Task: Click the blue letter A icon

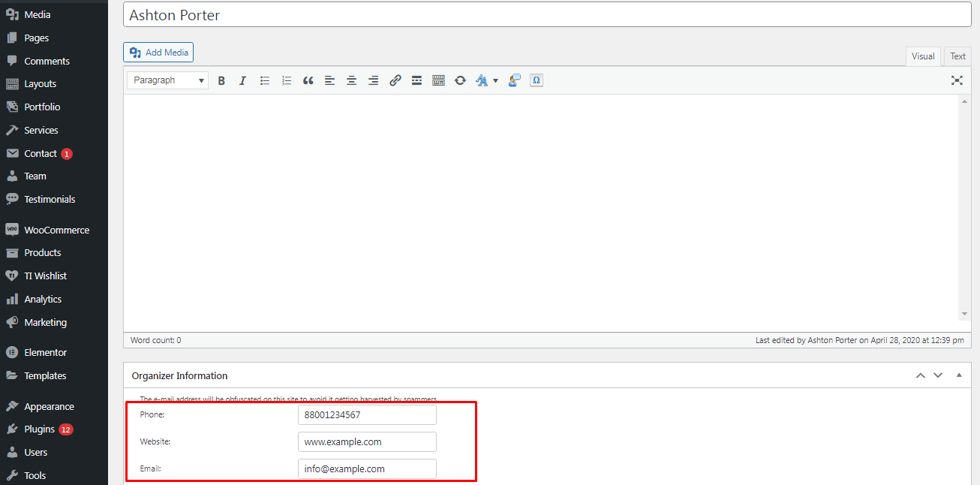Action: (x=482, y=80)
